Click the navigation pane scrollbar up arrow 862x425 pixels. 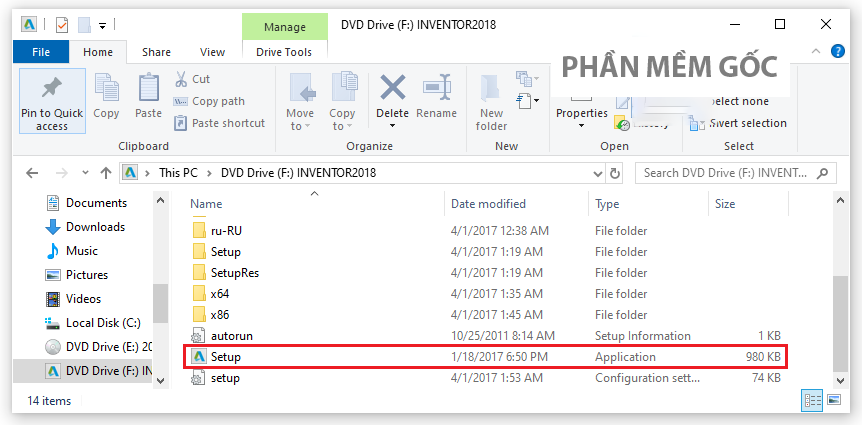pos(160,201)
